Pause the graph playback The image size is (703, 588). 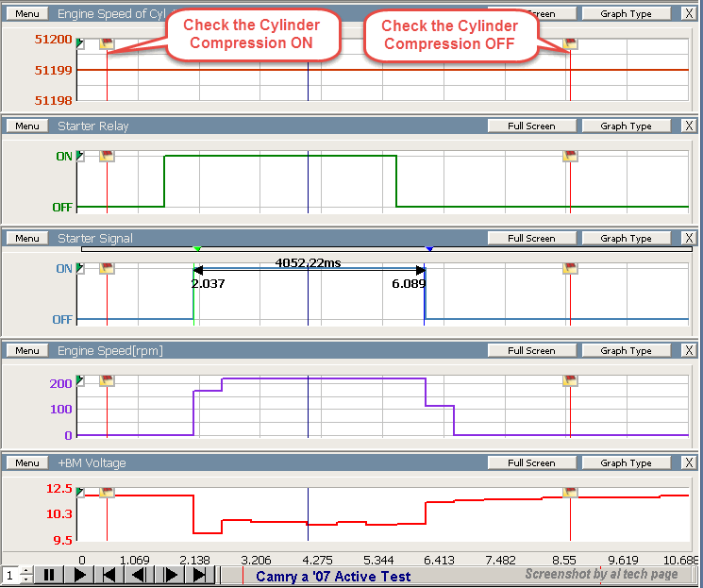[x=48, y=575]
